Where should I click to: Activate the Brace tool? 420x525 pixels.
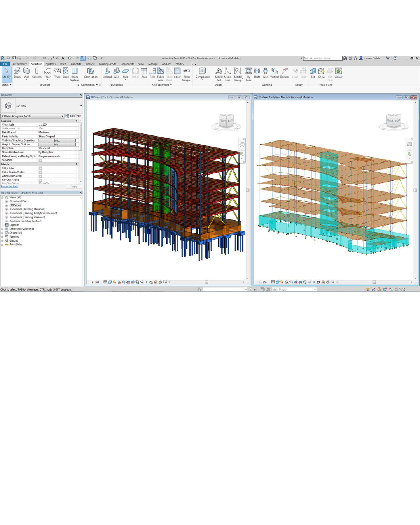tap(66, 73)
